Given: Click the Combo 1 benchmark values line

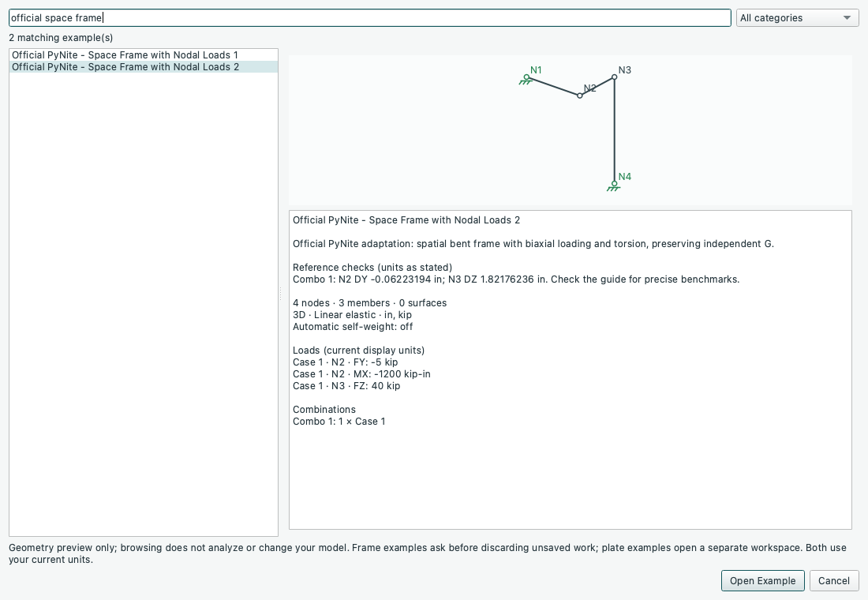Looking at the screenshot, I should point(516,279).
